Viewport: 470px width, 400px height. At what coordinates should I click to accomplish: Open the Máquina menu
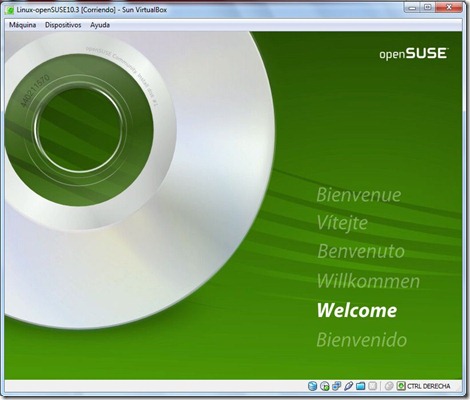pyautogui.click(x=22, y=25)
